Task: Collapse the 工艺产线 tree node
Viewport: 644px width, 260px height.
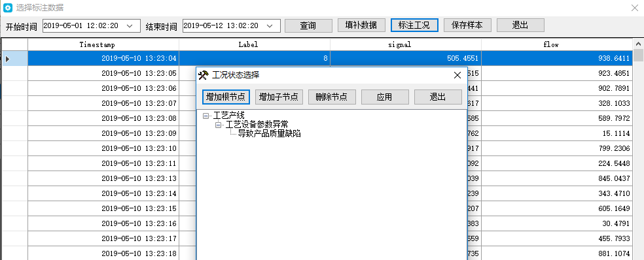Action: [206, 116]
